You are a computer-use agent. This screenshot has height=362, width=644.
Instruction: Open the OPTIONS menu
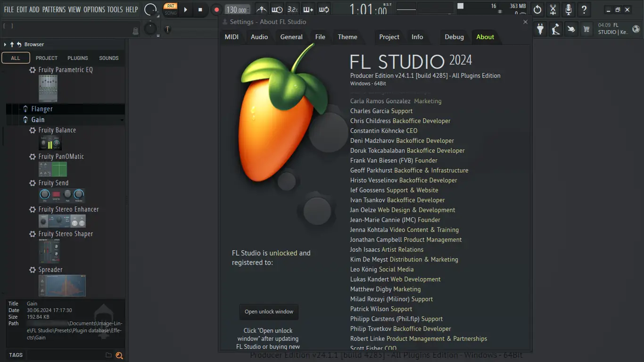(94, 9)
